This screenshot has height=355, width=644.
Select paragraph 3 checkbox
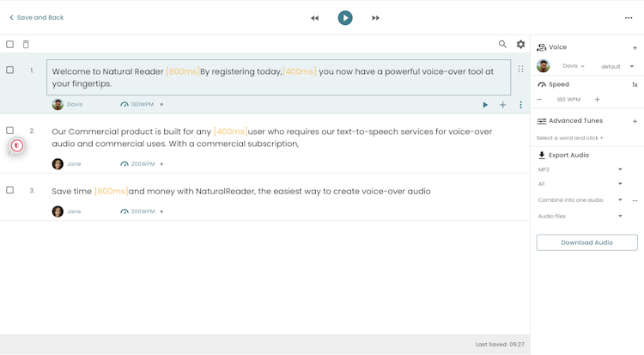(10, 190)
